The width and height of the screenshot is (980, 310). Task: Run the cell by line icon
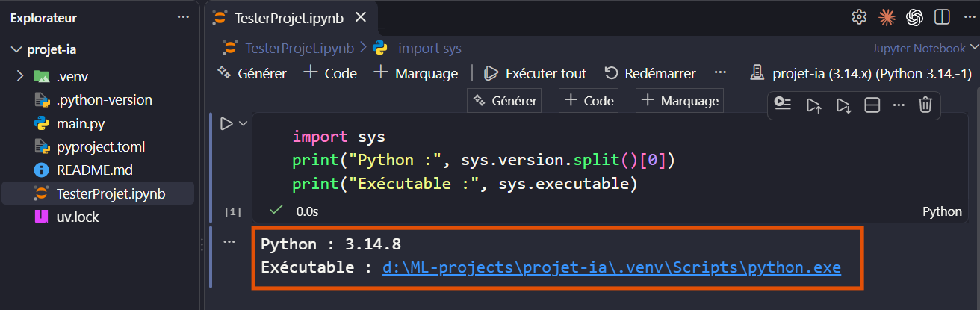coord(783,105)
